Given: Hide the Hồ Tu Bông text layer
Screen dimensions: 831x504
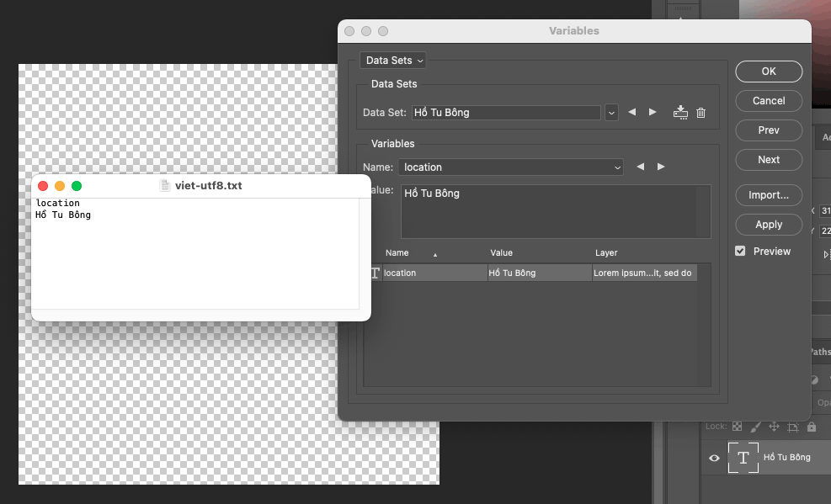Looking at the screenshot, I should [x=714, y=458].
